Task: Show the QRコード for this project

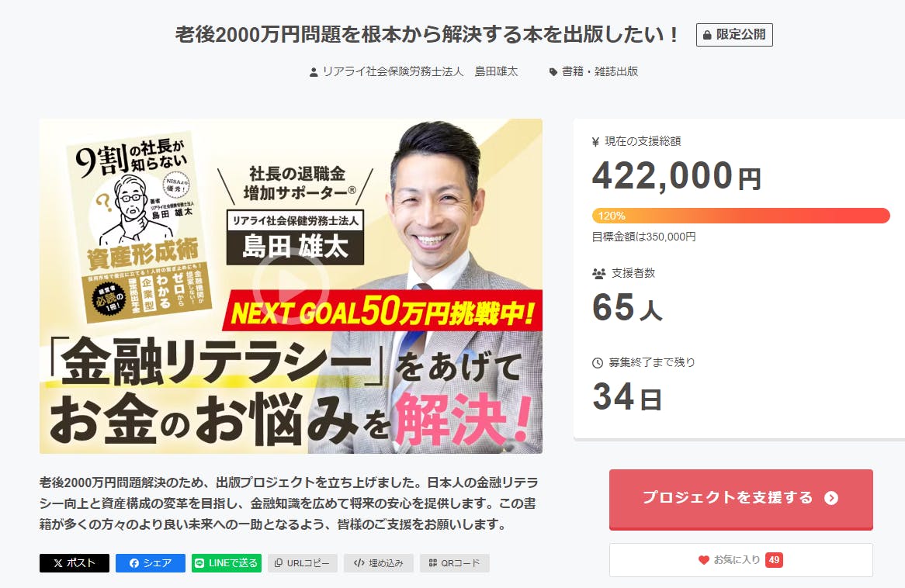Action: [455, 563]
